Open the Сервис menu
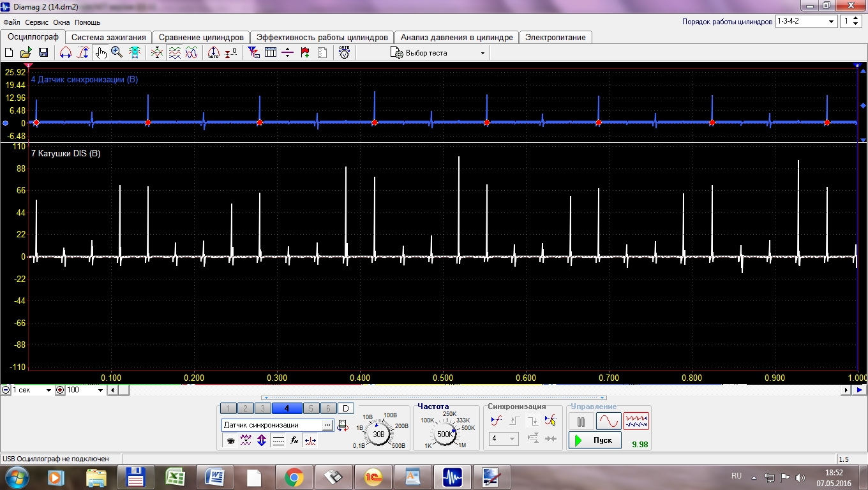 (x=37, y=22)
